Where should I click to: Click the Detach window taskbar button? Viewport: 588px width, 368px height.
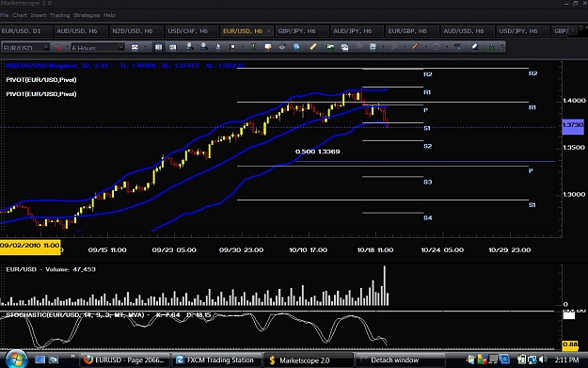pyautogui.click(x=399, y=360)
